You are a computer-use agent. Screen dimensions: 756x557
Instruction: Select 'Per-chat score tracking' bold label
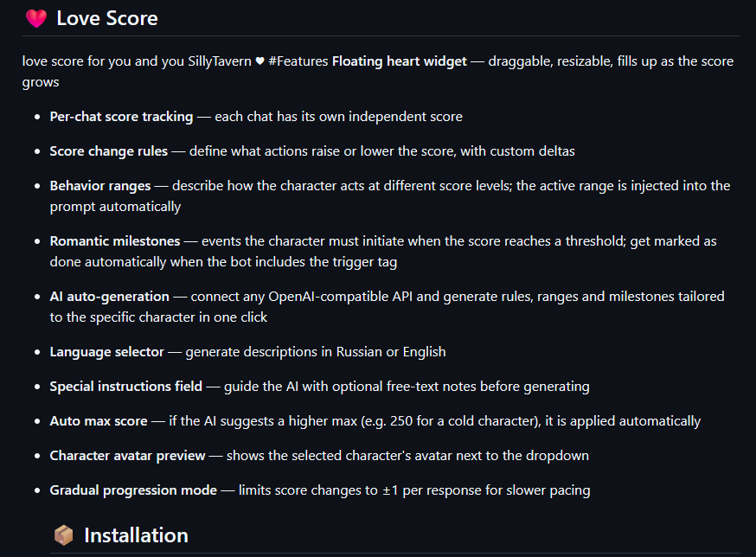121,117
